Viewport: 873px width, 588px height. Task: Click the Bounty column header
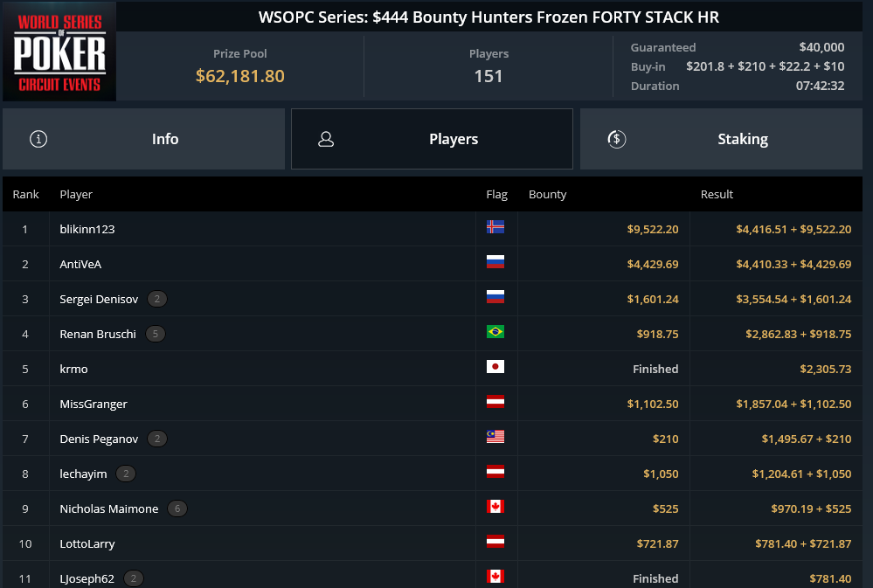[x=547, y=194]
